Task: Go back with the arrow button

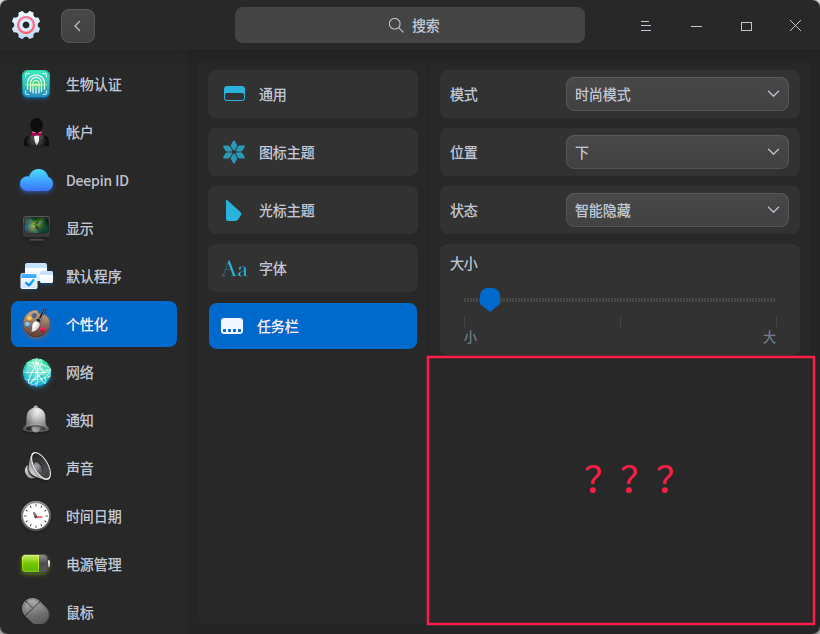Action: tap(78, 26)
